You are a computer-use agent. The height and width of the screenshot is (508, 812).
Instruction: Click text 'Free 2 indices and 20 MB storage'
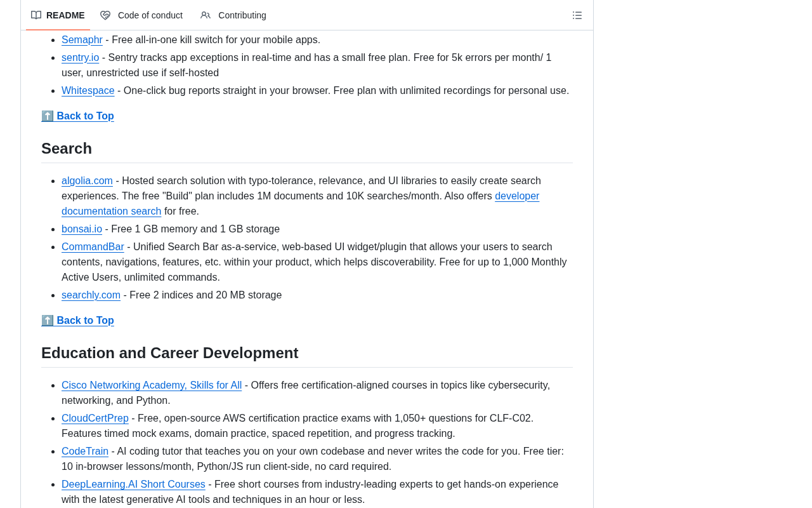tap(206, 295)
